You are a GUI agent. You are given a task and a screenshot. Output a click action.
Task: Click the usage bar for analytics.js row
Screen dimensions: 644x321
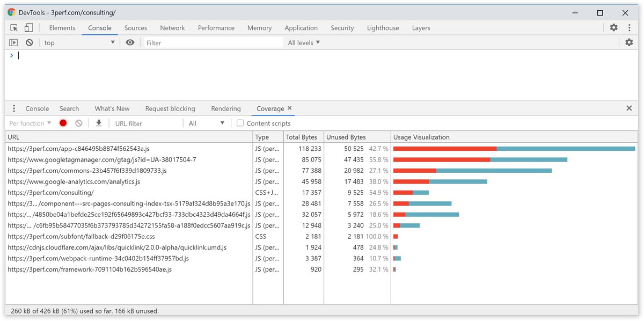(440, 181)
